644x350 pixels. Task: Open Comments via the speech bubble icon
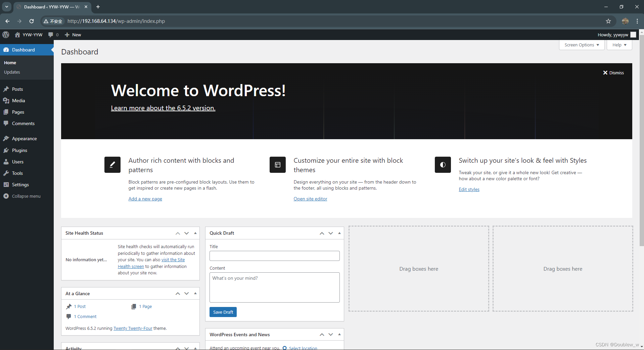tap(7, 123)
